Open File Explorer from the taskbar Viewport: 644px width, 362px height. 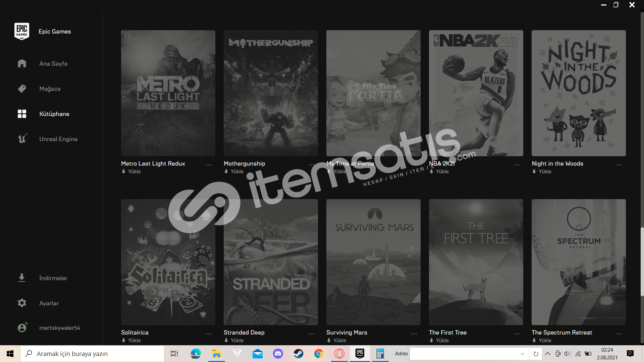pos(216,354)
